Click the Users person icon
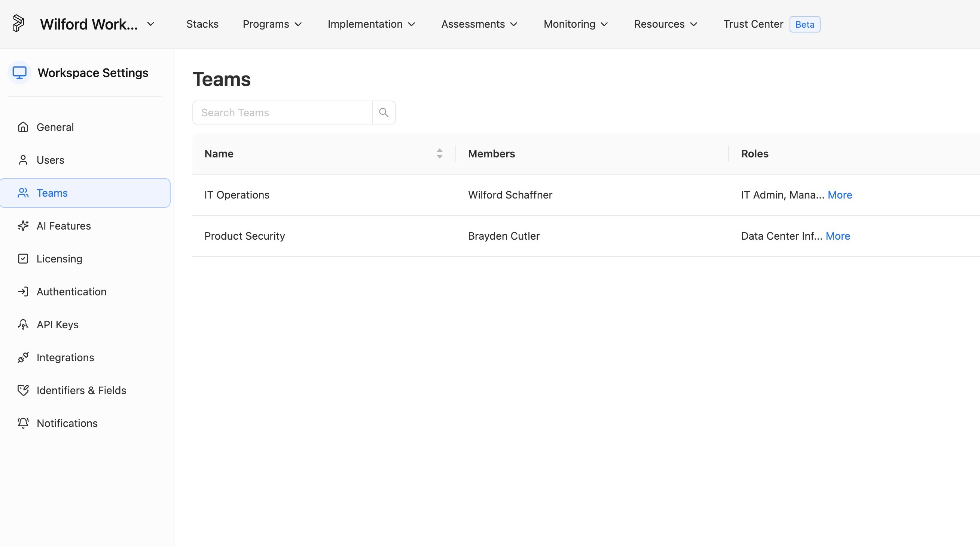This screenshot has width=980, height=547. [x=23, y=160]
